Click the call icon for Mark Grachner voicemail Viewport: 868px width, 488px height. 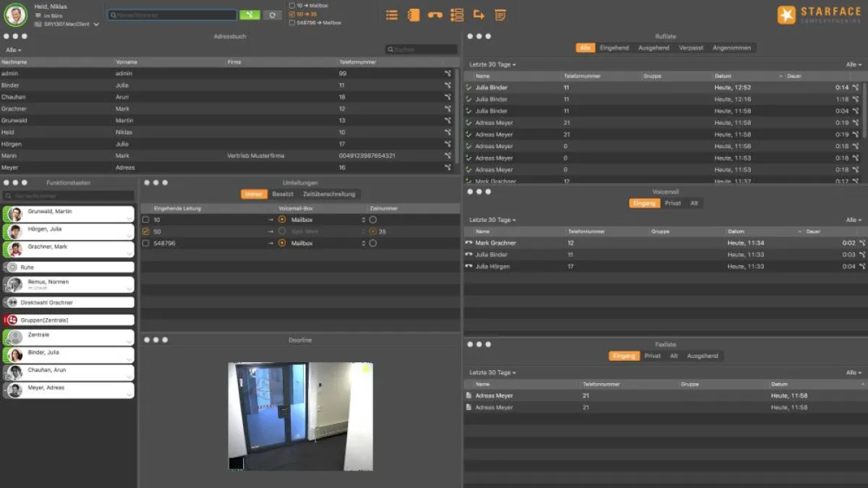point(862,243)
